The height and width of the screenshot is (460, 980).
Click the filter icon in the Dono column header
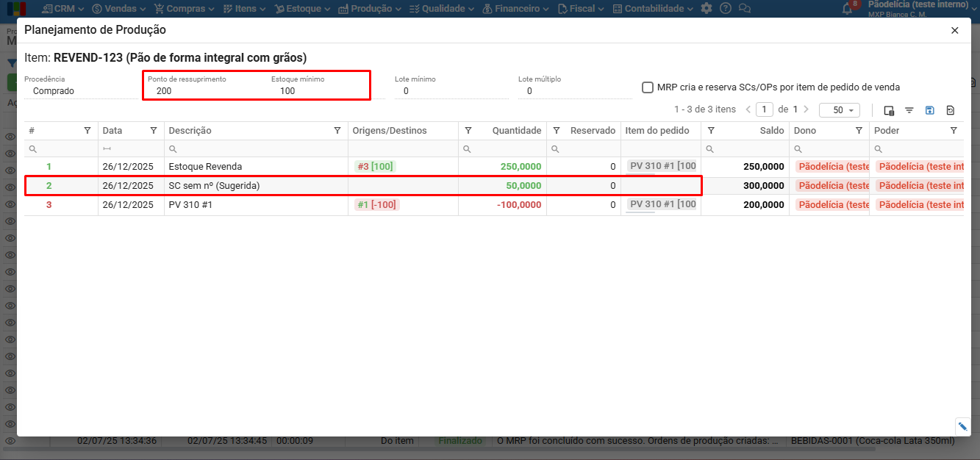[x=859, y=130]
